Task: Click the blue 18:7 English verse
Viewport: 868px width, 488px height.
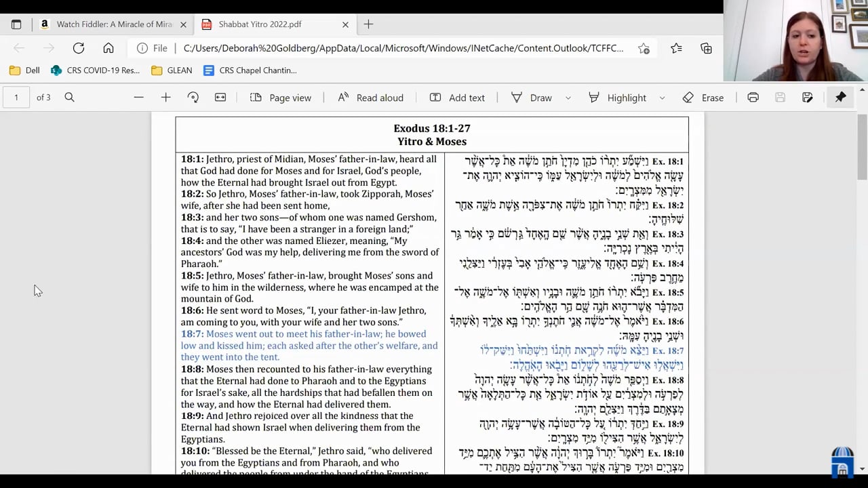Action: pyautogui.click(x=309, y=346)
